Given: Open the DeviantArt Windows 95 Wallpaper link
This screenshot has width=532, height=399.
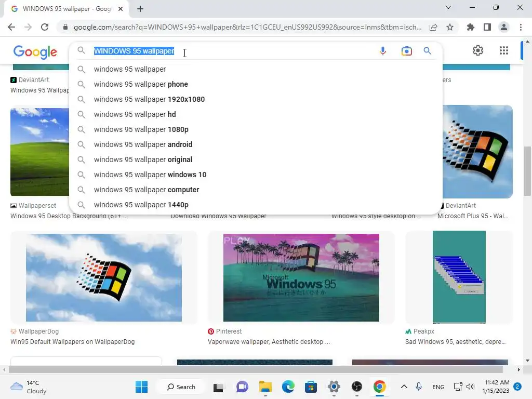Looking at the screenshot, I should click(39, 90).
